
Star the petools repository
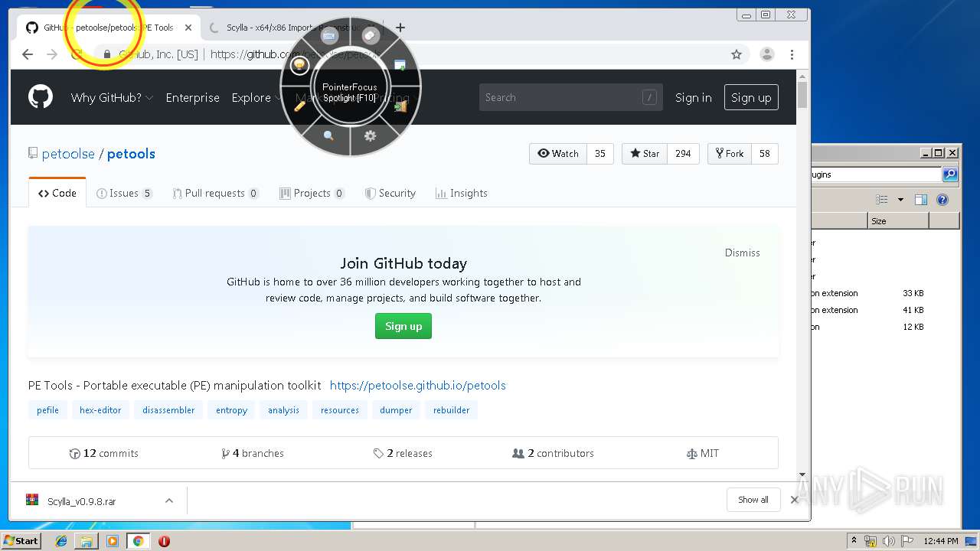[x=645, y=153]
